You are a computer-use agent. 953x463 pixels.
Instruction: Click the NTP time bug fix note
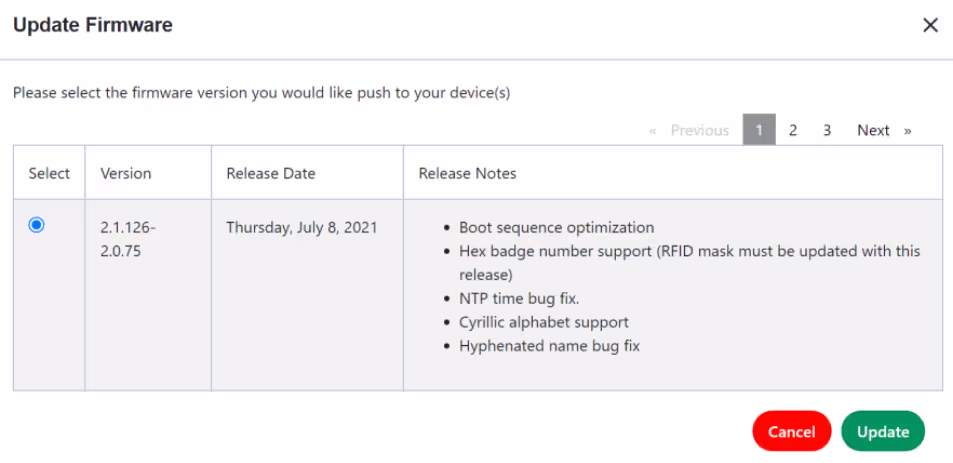pos(519,299)
